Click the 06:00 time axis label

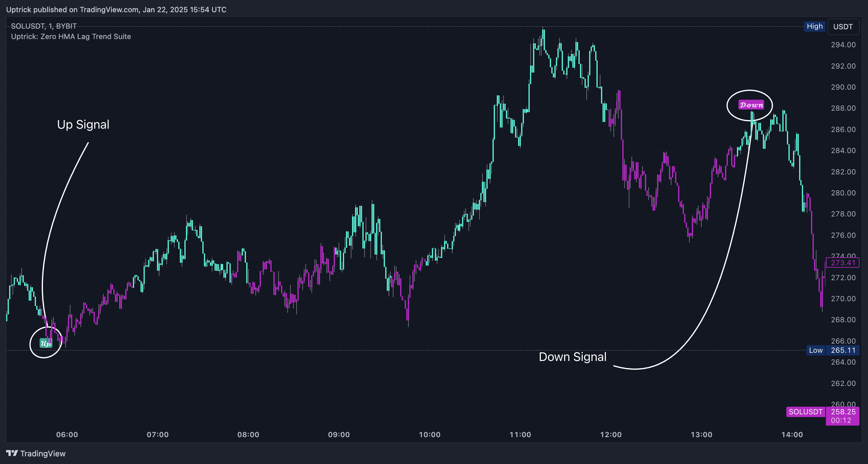pyautogui.click(x=67, y=434)
